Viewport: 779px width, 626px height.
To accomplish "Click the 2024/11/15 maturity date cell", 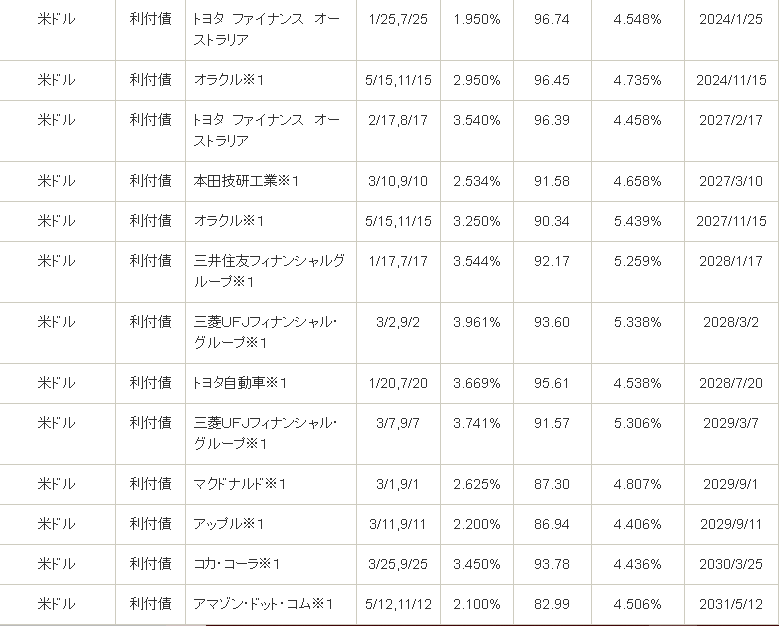I will tap(731, 80).
